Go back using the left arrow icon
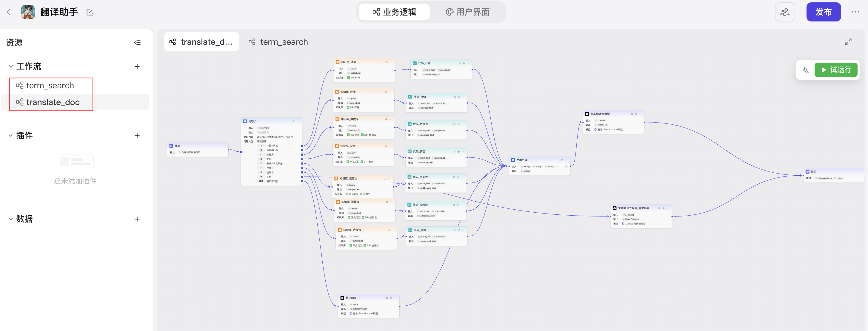The image size is (868, 331). click(x=9, y=12)
